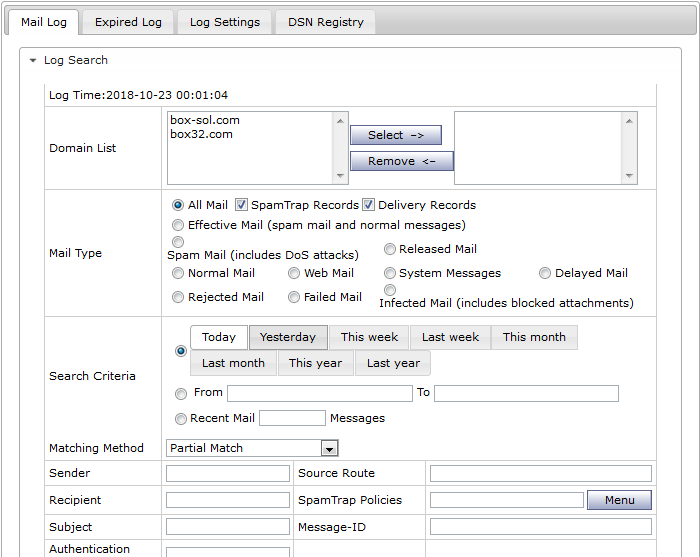This screenshot has width=700, height=557.
Task: Uncheck the SpamTrap Records checkbox
Action: [241, 205]
